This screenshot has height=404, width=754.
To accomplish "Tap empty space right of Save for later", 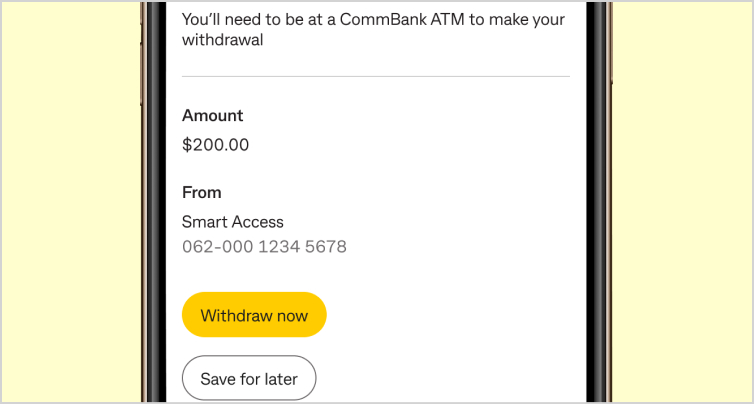I will 450,379.
